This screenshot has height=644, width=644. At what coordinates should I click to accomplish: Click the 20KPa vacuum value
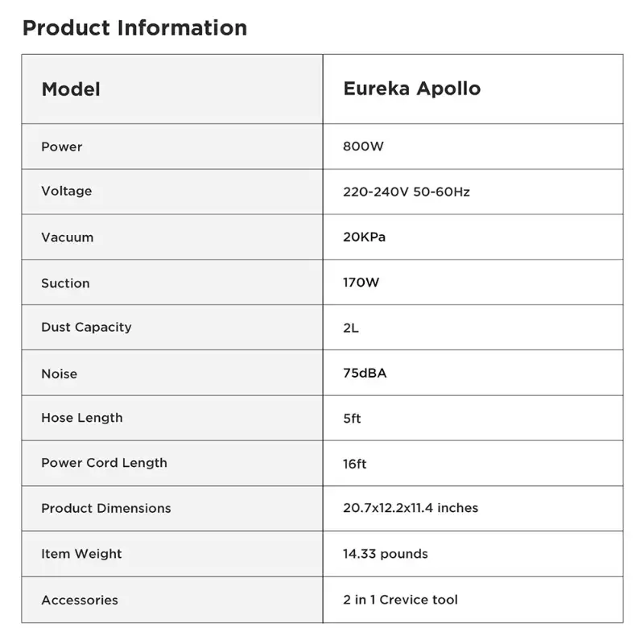click(x=365, y=237)
